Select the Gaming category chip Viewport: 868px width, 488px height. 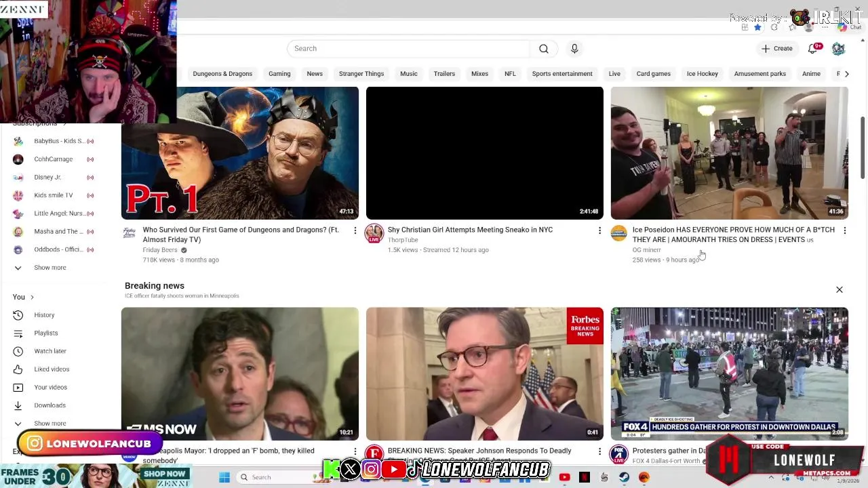click(279, 74)
